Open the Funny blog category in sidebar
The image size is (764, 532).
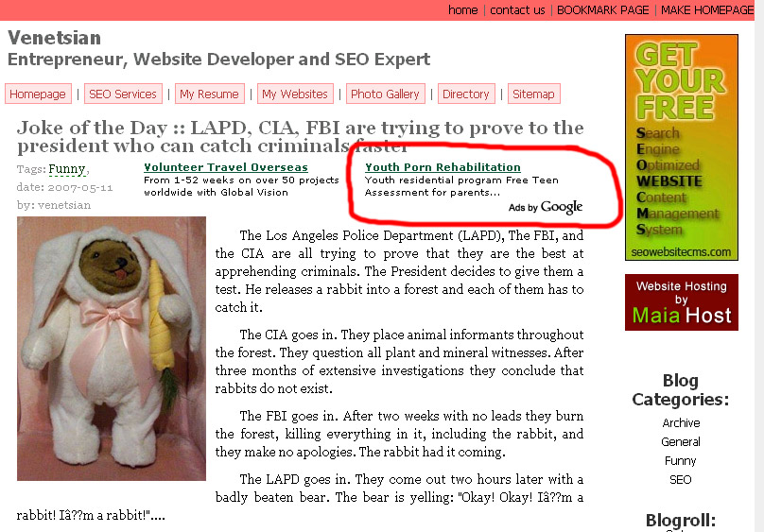[681, 461]
